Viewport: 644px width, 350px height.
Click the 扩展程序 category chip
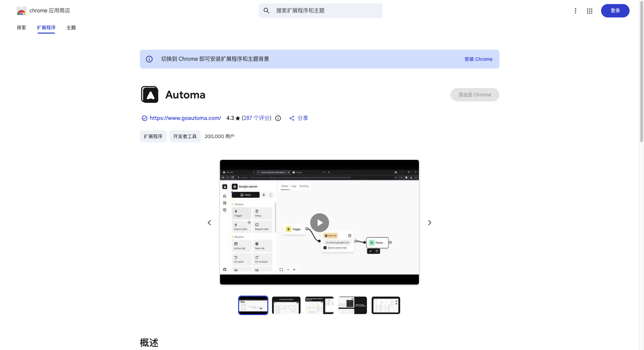[x=153, y=136]
